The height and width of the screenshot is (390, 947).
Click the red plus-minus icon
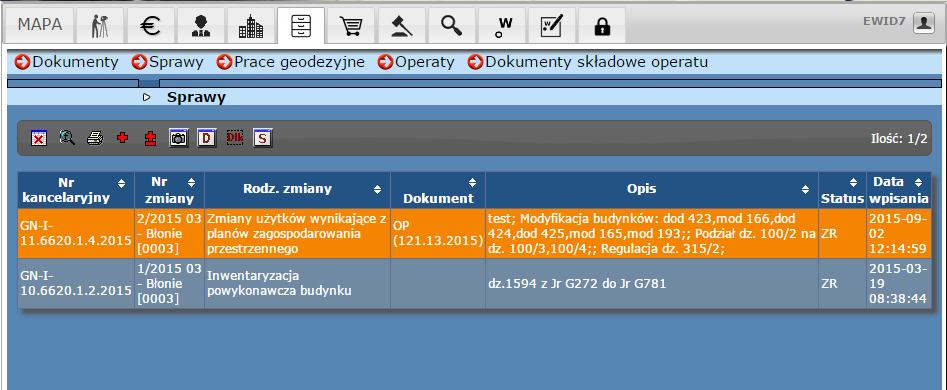click(150, 138)
